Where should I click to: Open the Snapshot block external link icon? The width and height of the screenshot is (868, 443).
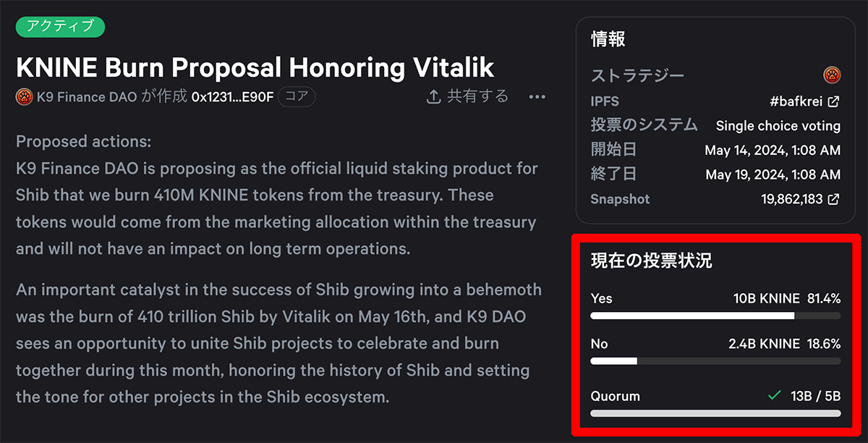[834, 199]
